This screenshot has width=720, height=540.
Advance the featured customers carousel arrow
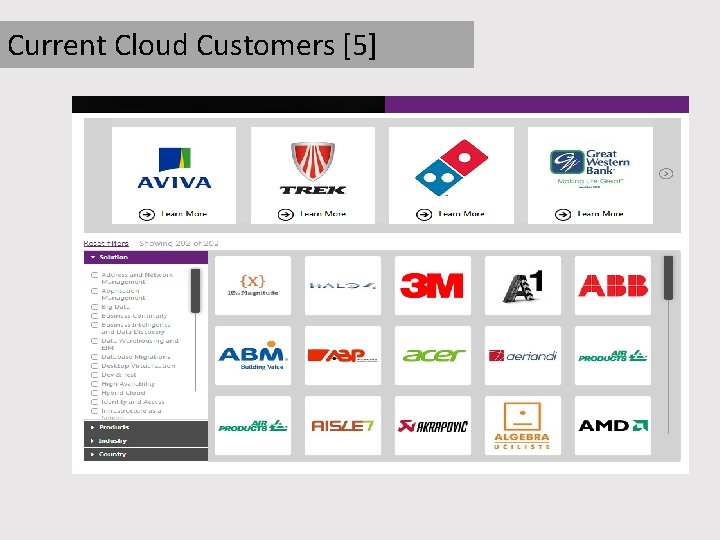(666, 174)
